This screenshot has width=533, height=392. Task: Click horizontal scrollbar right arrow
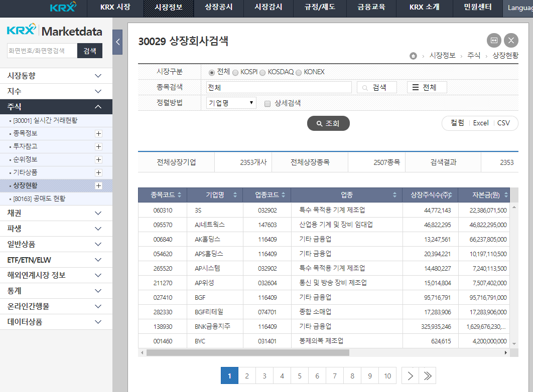pos(506,352)
